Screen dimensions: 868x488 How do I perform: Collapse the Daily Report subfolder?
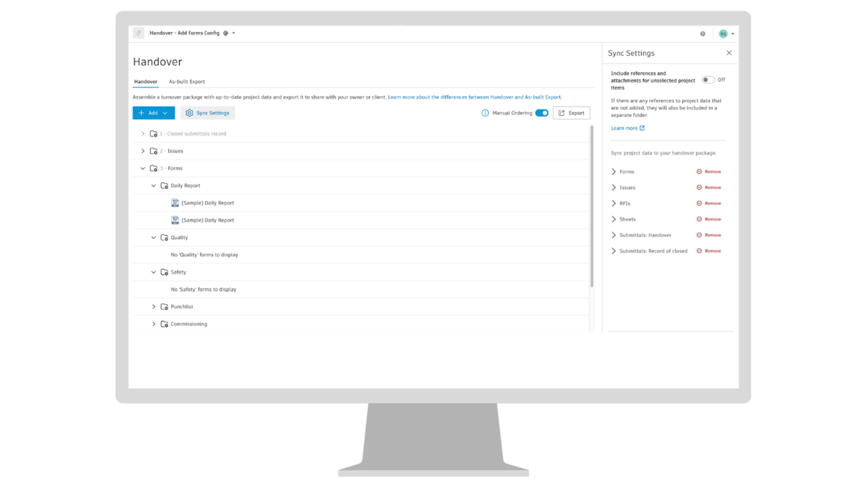pos(154,185)
